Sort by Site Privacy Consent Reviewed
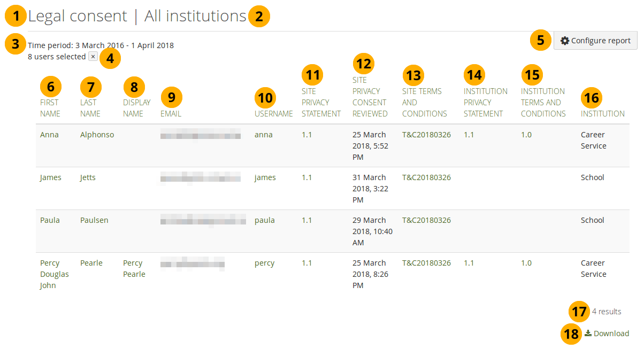644x349 pixels. [x=370, y=97]
